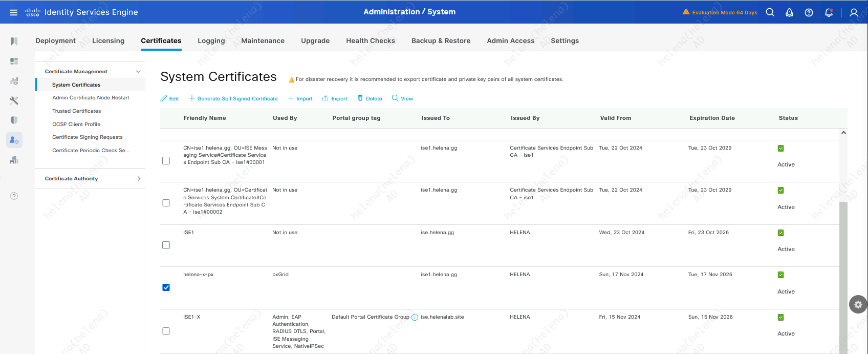Collapse the Certificate Management section
868x354 pixels.
pos(138,72)
